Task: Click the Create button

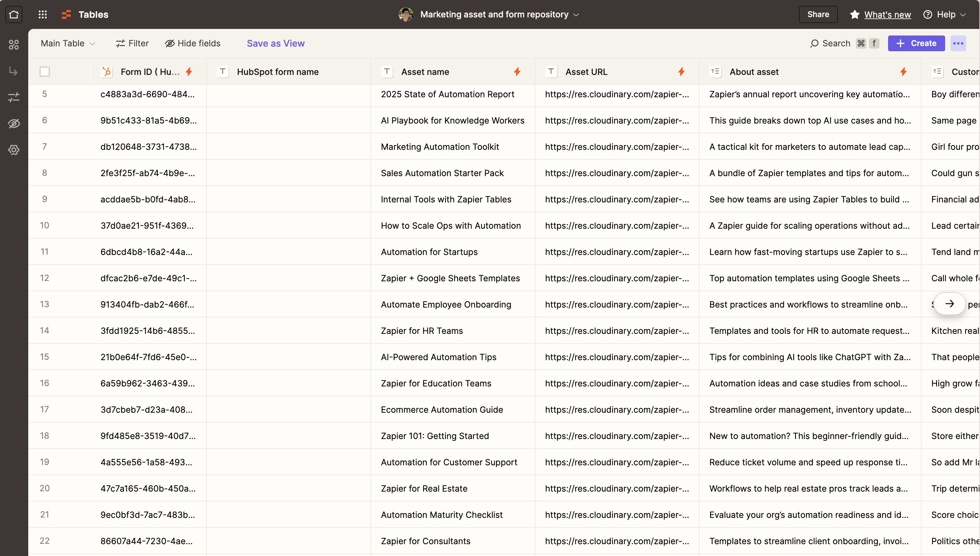Action: pyautogui.click(x=916, y=43)
